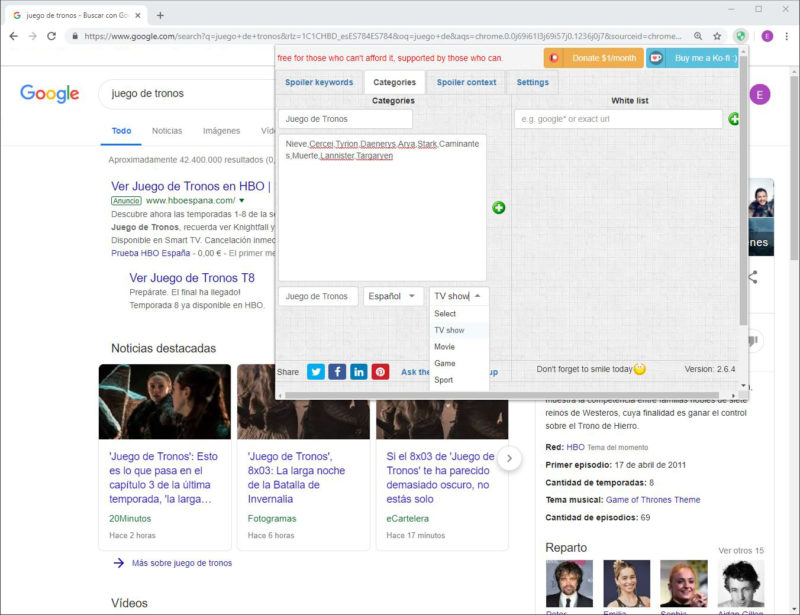Click the White list URL input field
This screenshot has width=800, height=615.
(618, 119)
